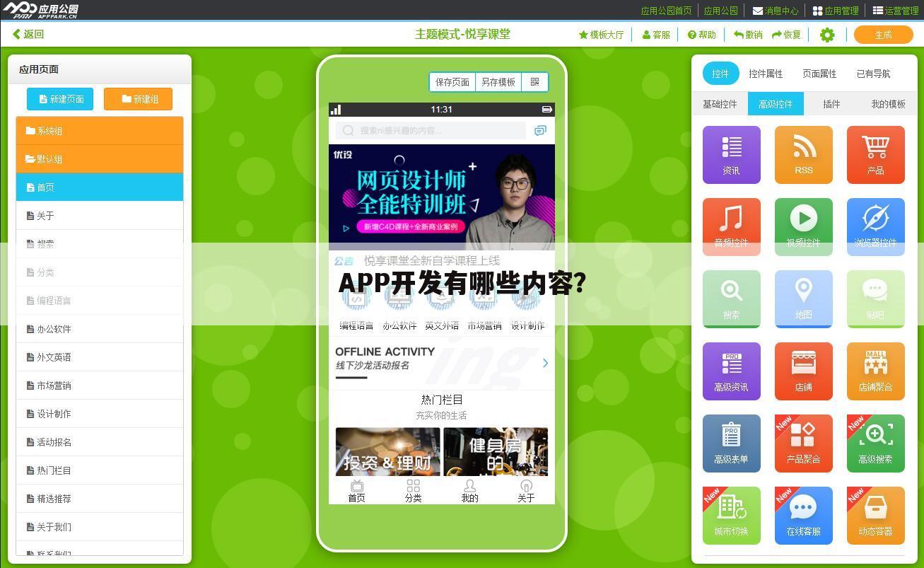
Task: Select the 精选推荐 page in the list
Action: 100,499
